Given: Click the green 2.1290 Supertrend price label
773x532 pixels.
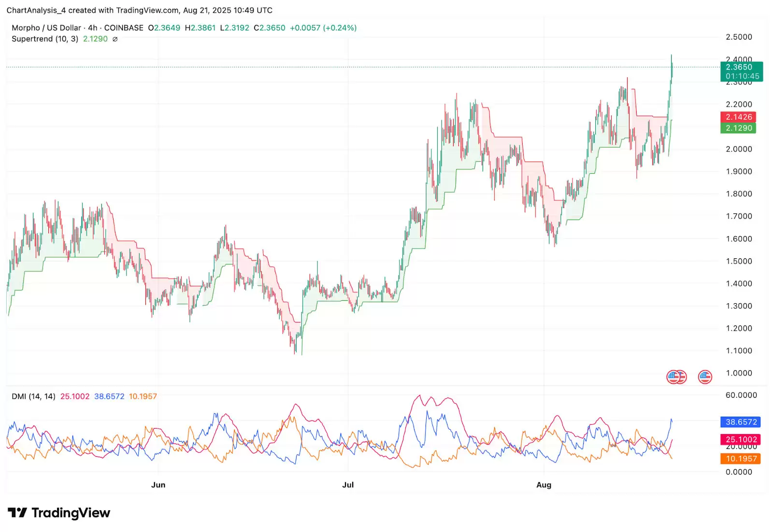Looking at the screenshot, I should point(738,128).
